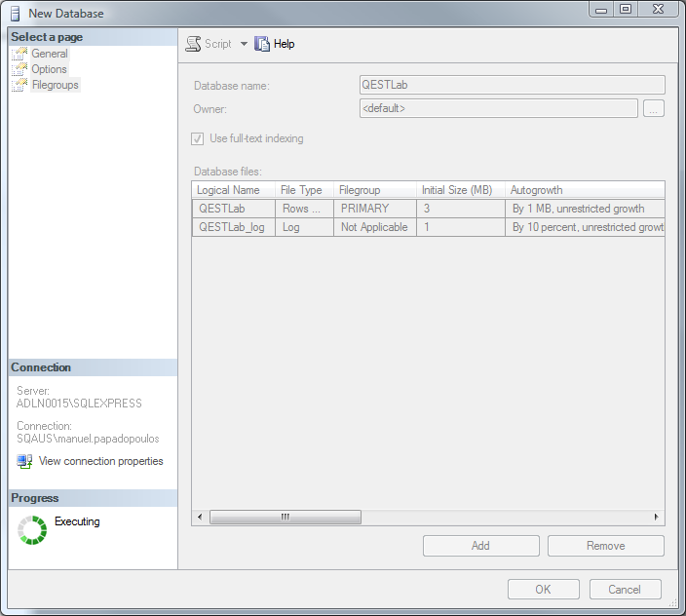Click the Help book icon

pos(262,44)
